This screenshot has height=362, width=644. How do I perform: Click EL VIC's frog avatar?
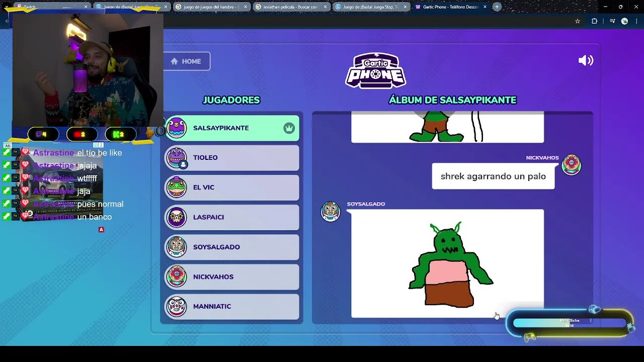coord(177,188)
